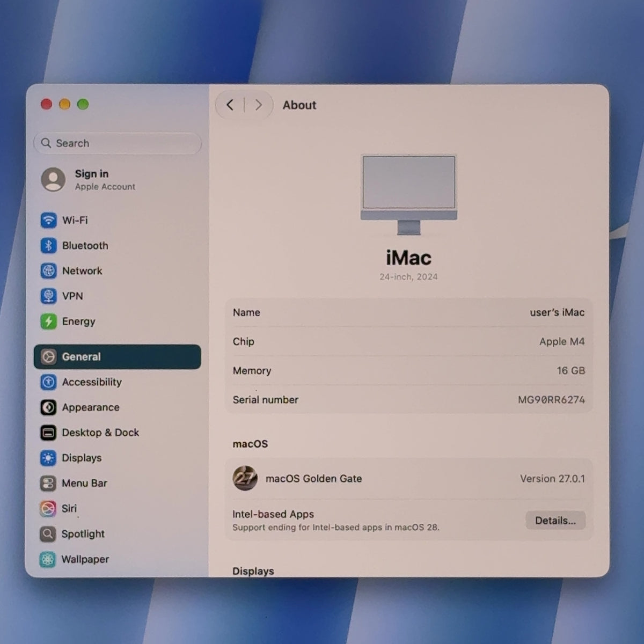Open the Menu Bar icon
644x644 pixels.
point(48,483)
